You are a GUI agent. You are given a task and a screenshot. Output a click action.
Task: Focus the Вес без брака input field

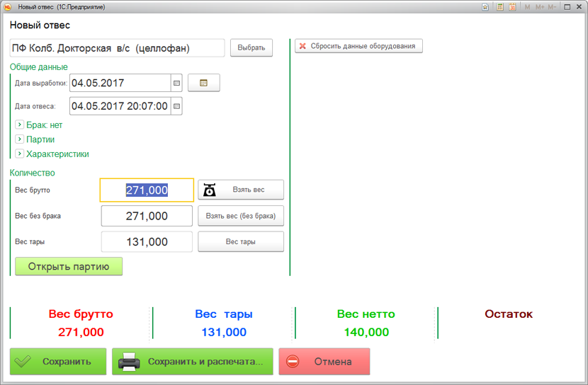point(147,216)
